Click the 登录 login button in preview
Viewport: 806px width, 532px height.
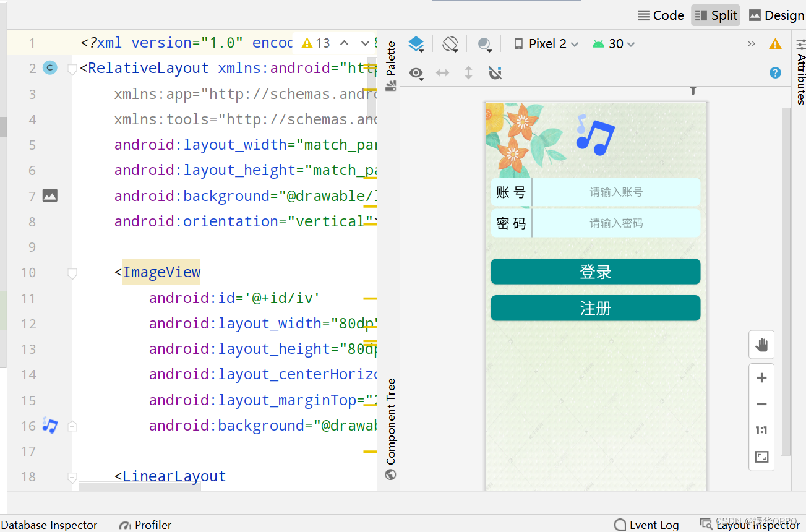595,272
